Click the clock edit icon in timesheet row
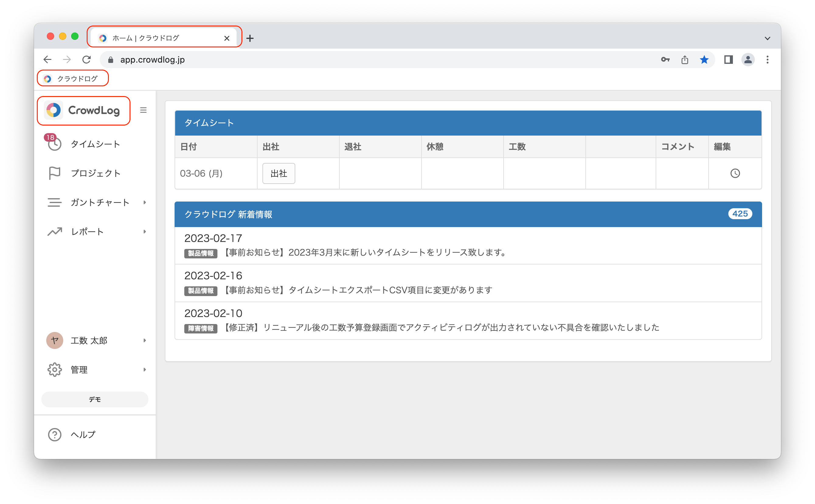The height and width of the screenshot is (504, 815). [735, 173]
